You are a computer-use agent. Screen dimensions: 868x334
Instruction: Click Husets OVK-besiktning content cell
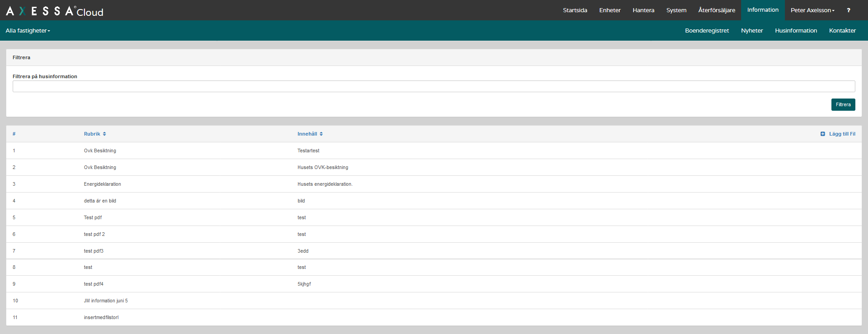[x=323, y=167]
